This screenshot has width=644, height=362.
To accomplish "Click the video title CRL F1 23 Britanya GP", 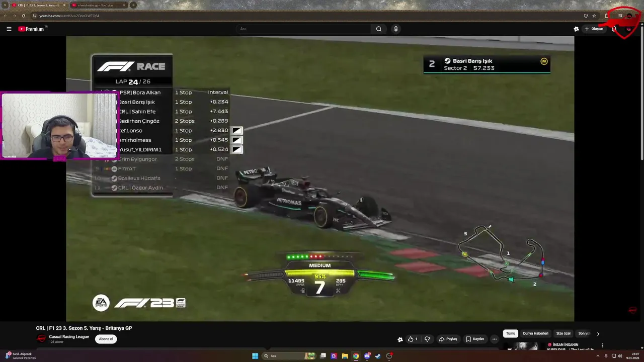I will click(84, 328).
